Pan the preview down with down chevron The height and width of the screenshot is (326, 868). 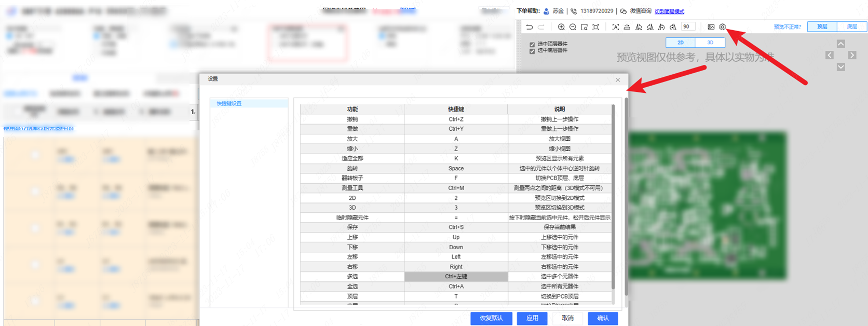(x=840, y=67)
